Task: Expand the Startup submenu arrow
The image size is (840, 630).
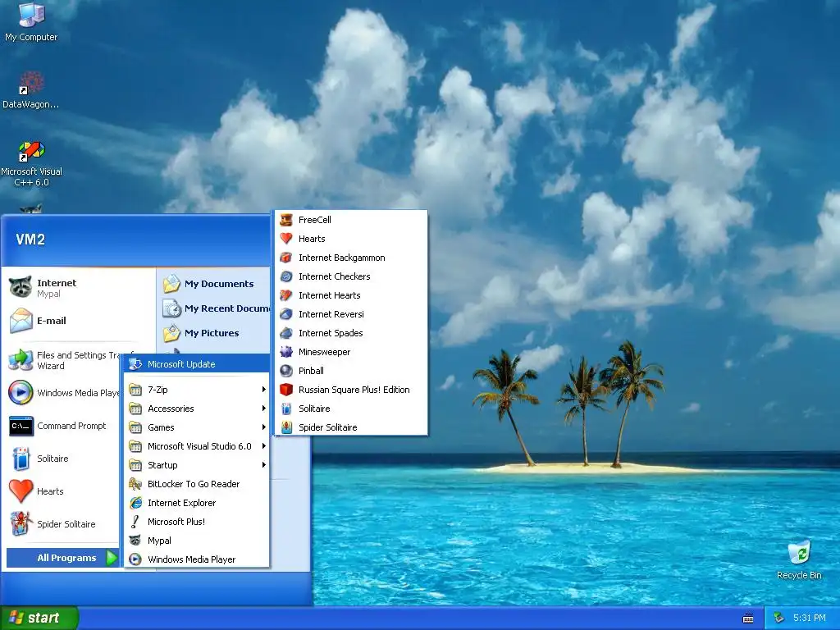Action: point(263,465)
